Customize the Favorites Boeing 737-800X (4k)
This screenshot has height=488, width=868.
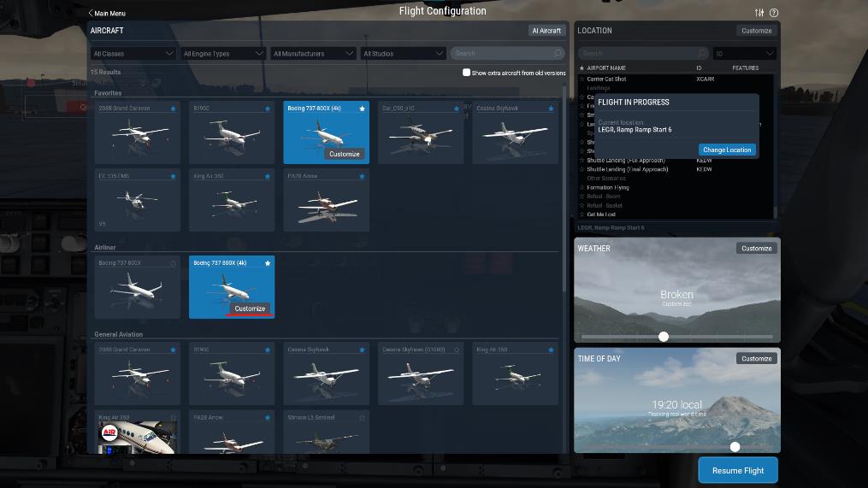tap(345, 154)
